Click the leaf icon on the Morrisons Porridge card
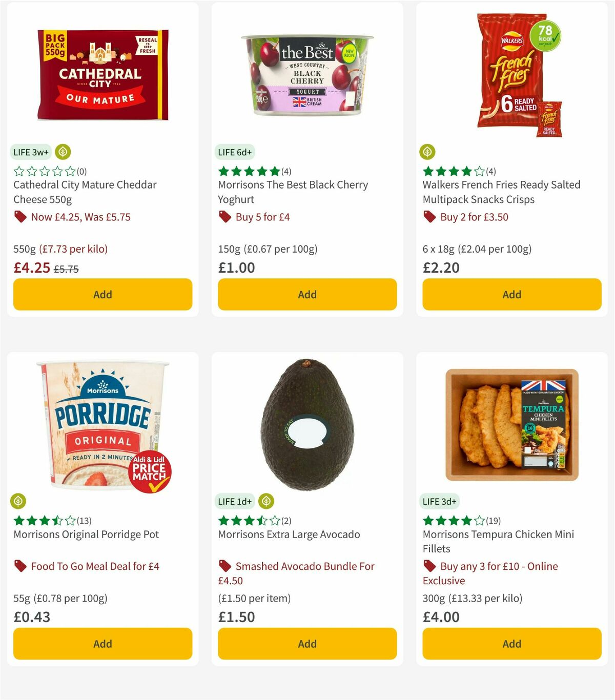The width and height of the screenshot is (615, 700). (x=18, y=501)
